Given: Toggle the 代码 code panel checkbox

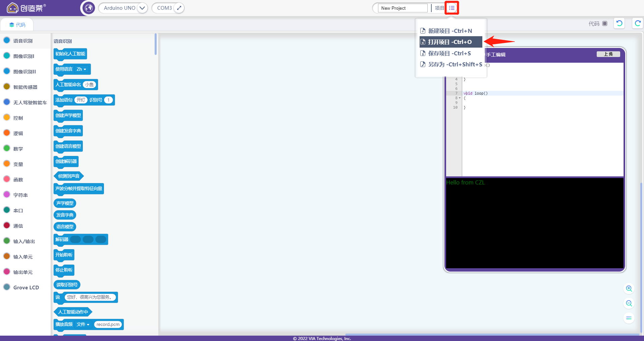Looking at the screenshot, I should (x=605, y=23).
